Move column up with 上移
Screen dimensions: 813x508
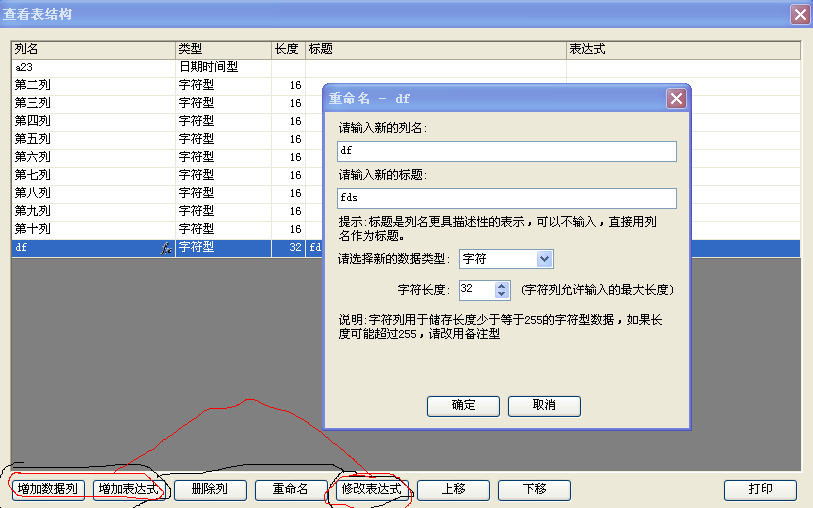click(453, 490)
